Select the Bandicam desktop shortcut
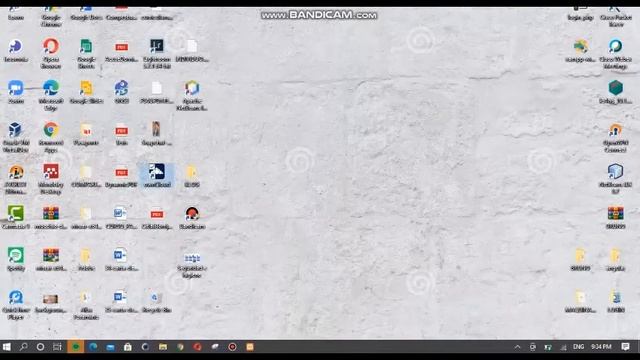This screenshot has width=640, height=360. [x=192, y=217]
